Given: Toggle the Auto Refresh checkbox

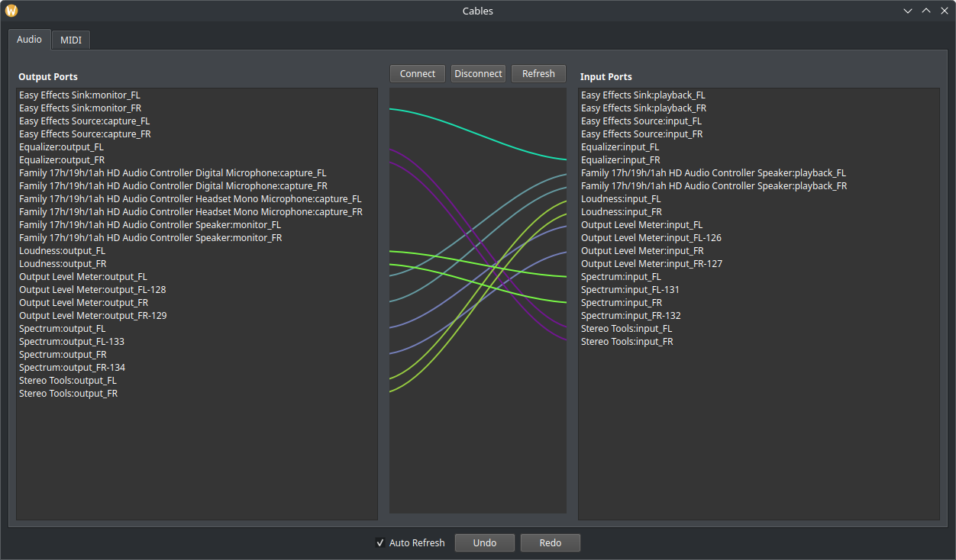Looking at the screenshot, I should pyautogui.click(x=380, y=543).
